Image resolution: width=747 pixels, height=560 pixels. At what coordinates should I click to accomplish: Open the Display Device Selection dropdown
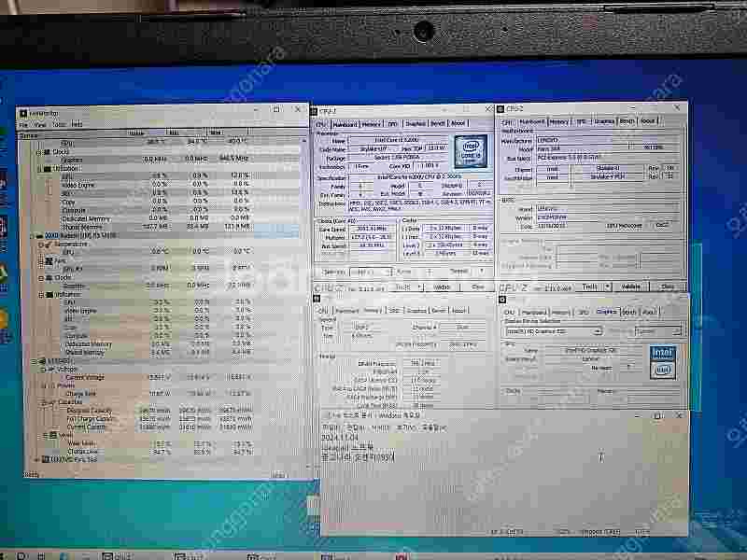pos(553,331)
